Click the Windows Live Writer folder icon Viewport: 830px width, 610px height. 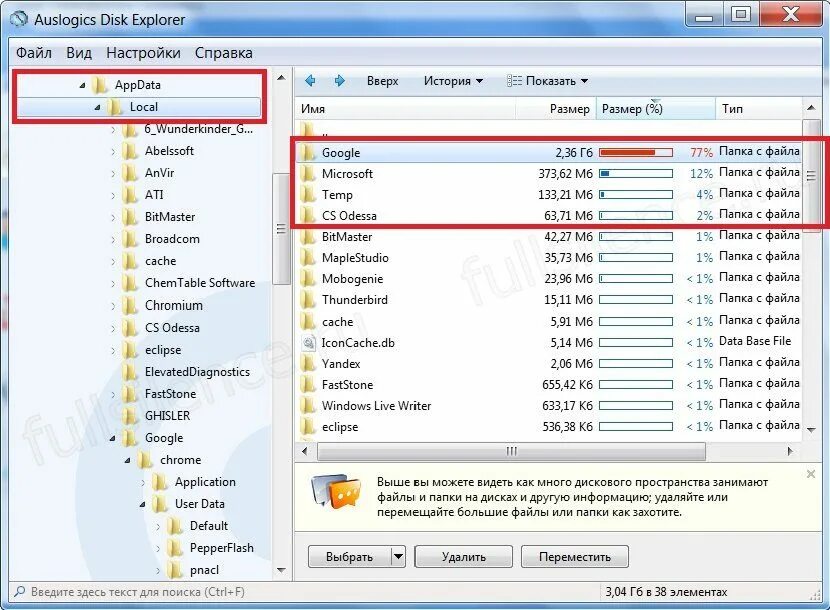click(308, 406)
